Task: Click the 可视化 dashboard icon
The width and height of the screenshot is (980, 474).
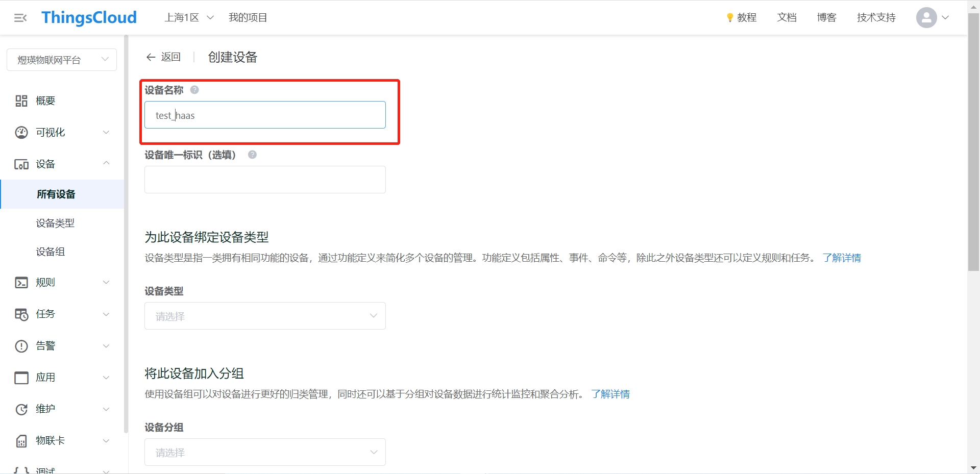Action: click(x=21, y=133)
